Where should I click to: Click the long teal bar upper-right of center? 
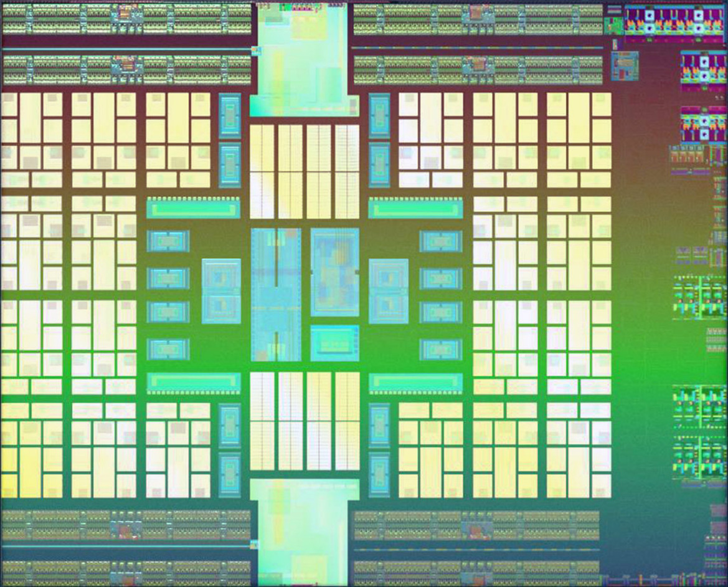click(415, 208)
